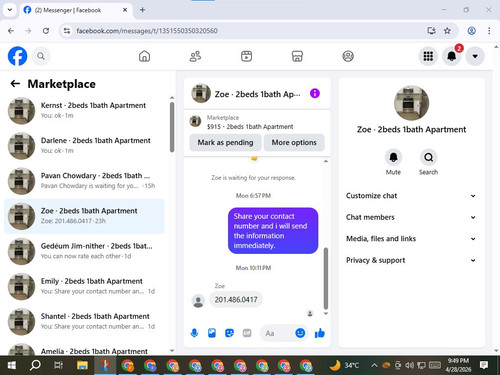Image resolution: width=500 pixels, height=375 pixels.
Task: Open the Reels video icon
Action: 246,56
